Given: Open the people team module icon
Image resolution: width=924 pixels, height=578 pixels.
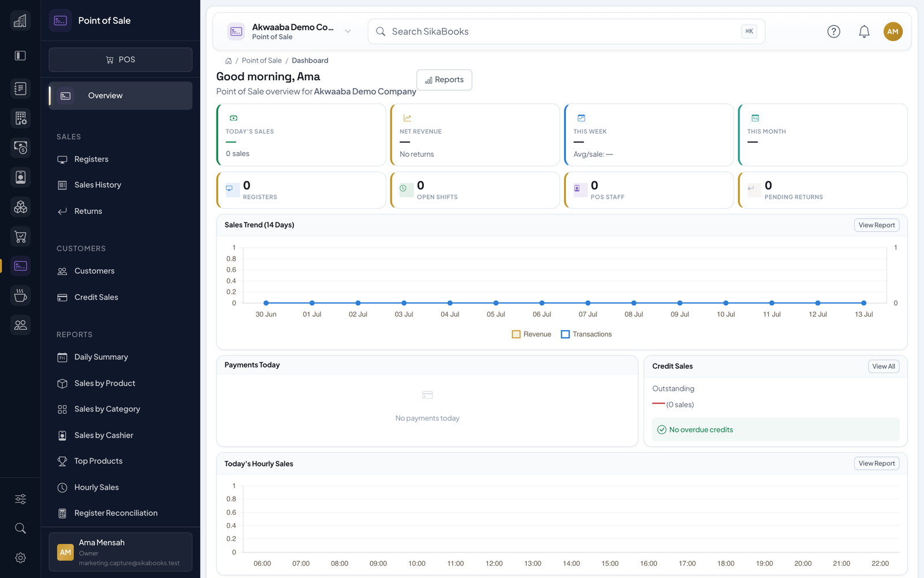Looking at the screenshot, I should click(x=20, y=325).
